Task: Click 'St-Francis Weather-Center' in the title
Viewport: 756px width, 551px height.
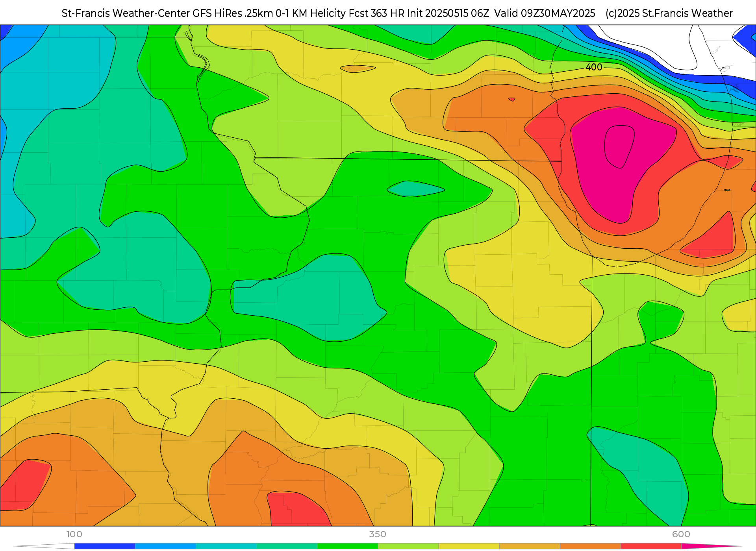Action: 126,13
